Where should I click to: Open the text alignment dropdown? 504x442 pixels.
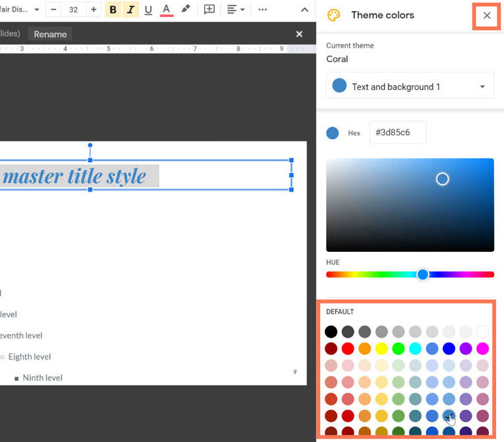[236, 9]
